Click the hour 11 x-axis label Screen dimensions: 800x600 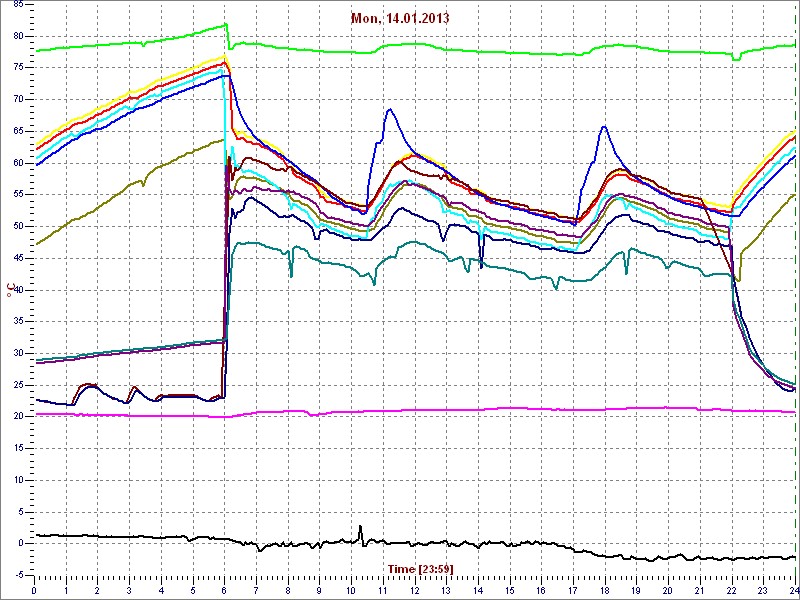383,591
